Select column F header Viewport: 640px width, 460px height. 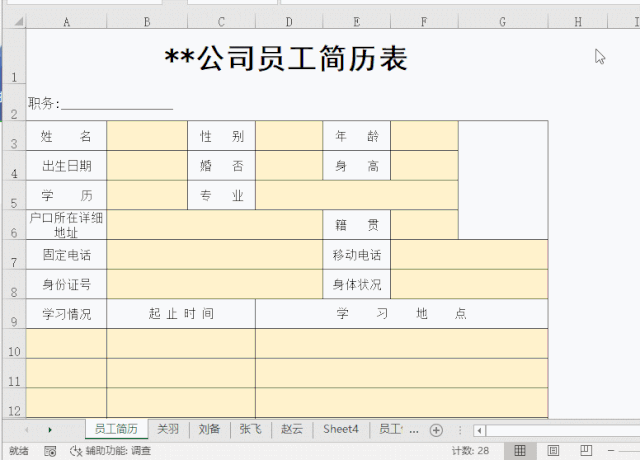tap(424, 22)
